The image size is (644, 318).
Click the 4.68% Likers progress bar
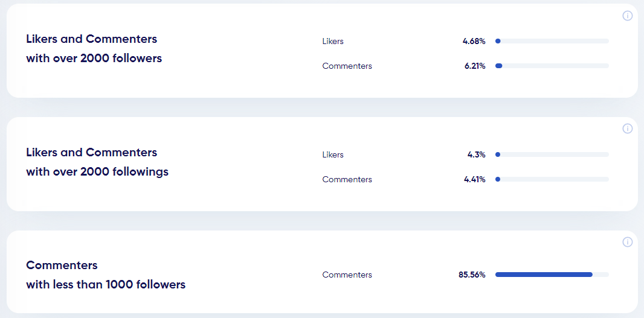click(x=552, y=41)
